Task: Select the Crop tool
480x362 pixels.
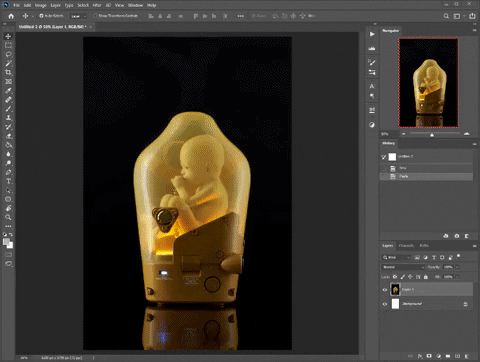Action: [8, 72]
